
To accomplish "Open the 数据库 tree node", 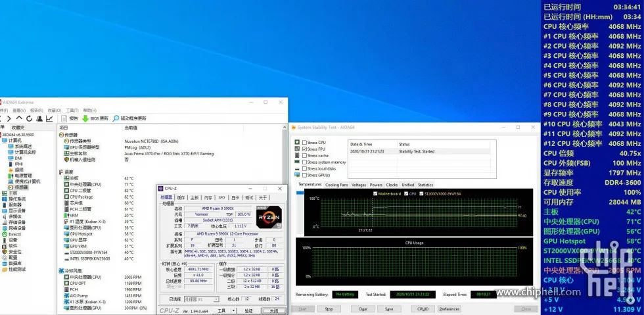I will tap(12, 264).
